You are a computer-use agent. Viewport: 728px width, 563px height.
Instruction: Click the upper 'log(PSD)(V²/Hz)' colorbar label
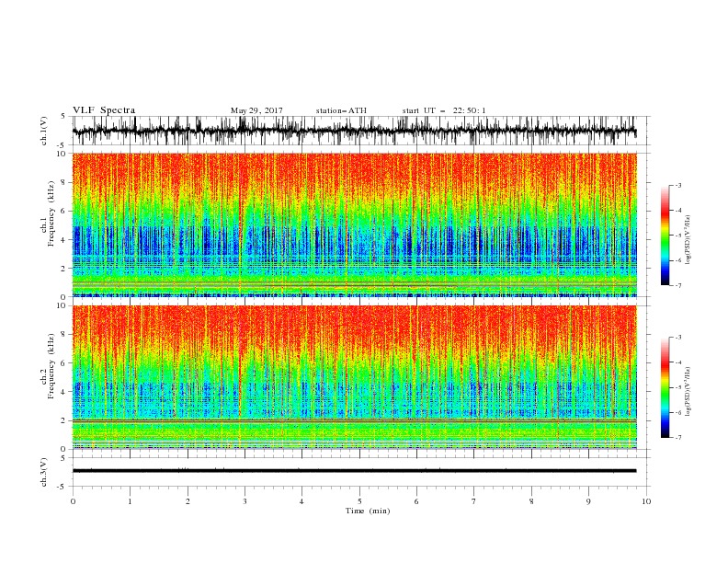pos(688,240)
